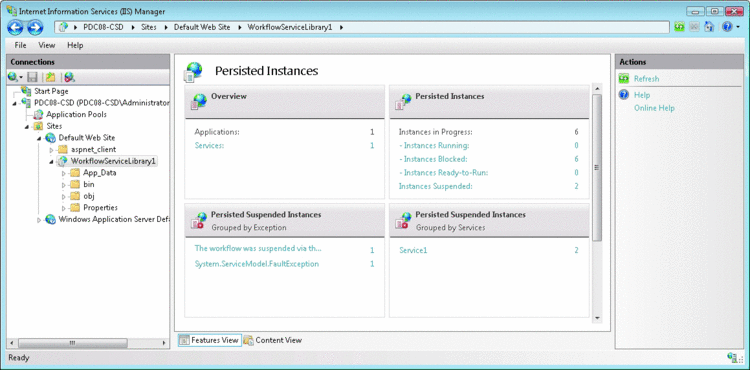The width and height of the screenshot is (750, 370).
Task: Click the status bar network icon
Action: (732, 358)
